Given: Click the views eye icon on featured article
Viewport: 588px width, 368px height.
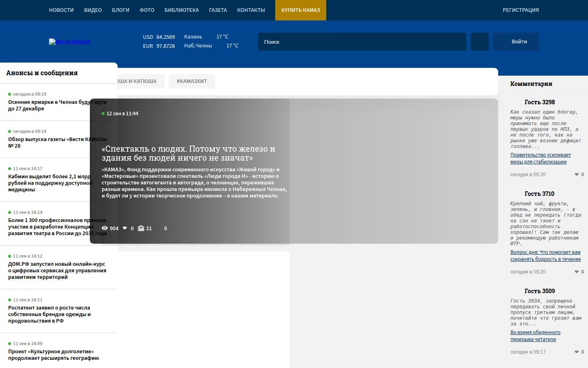Looking at the screenshot, I should [105, 228].
